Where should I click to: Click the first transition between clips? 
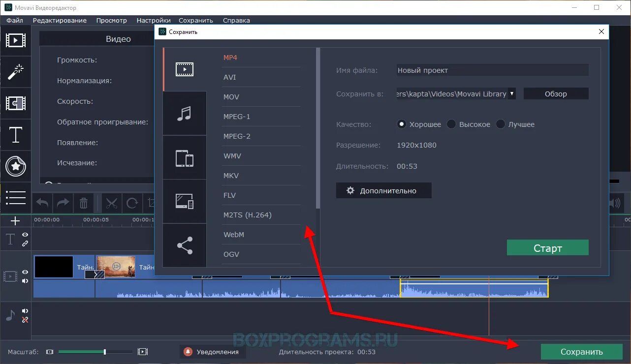coord(95,274)
